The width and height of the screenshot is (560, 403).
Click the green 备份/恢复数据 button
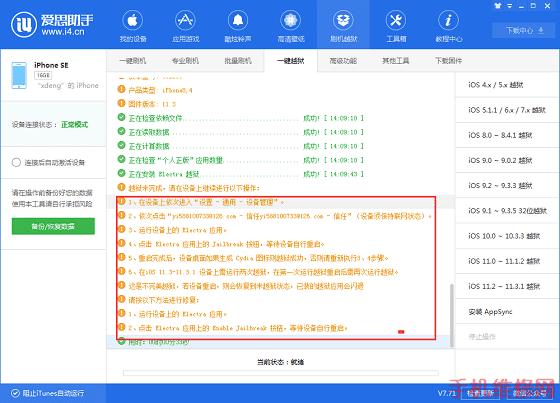click(x=53, y=226)
